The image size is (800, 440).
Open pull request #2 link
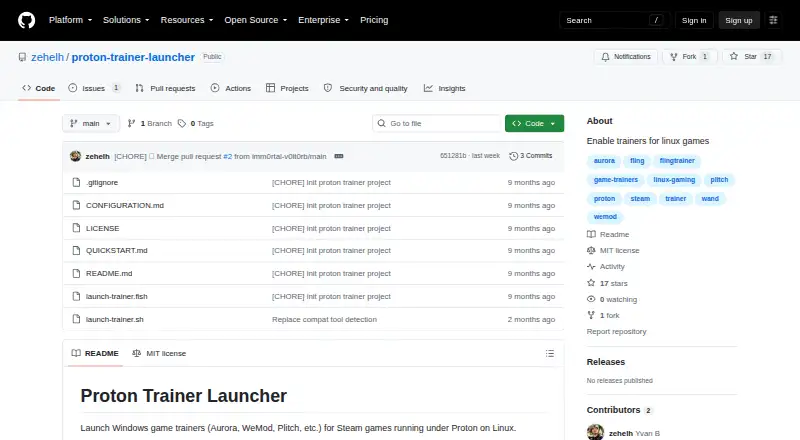pos(228,156)
